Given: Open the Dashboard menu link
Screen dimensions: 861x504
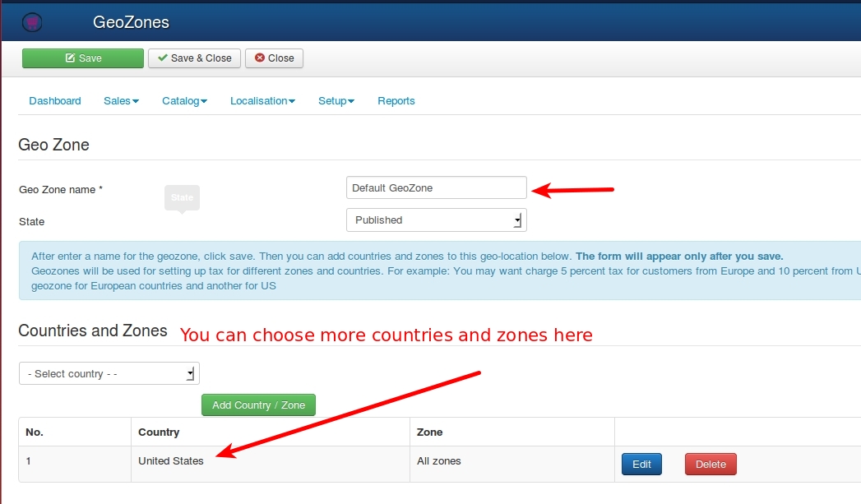Looking at the screenshot, I should click(55, 101).
